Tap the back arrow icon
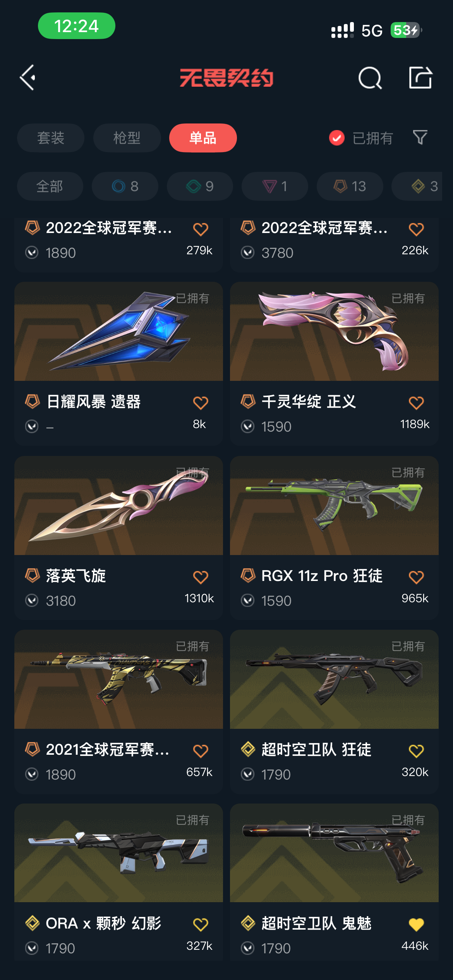Viewport: 453px width, 980px height. pos(28,77)
